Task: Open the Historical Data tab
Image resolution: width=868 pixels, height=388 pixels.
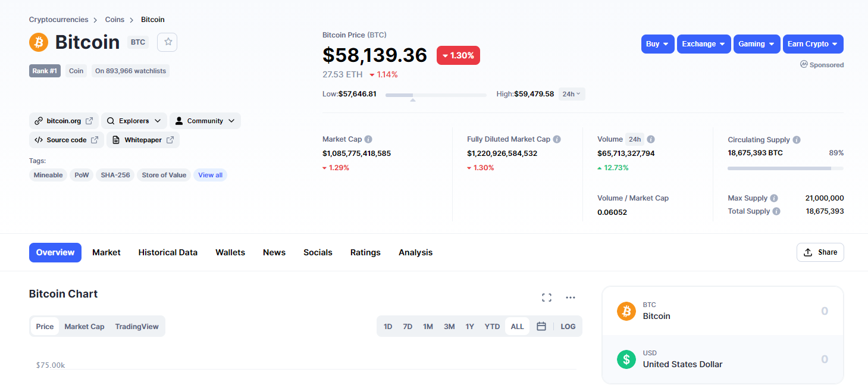Action: (168, 252)
